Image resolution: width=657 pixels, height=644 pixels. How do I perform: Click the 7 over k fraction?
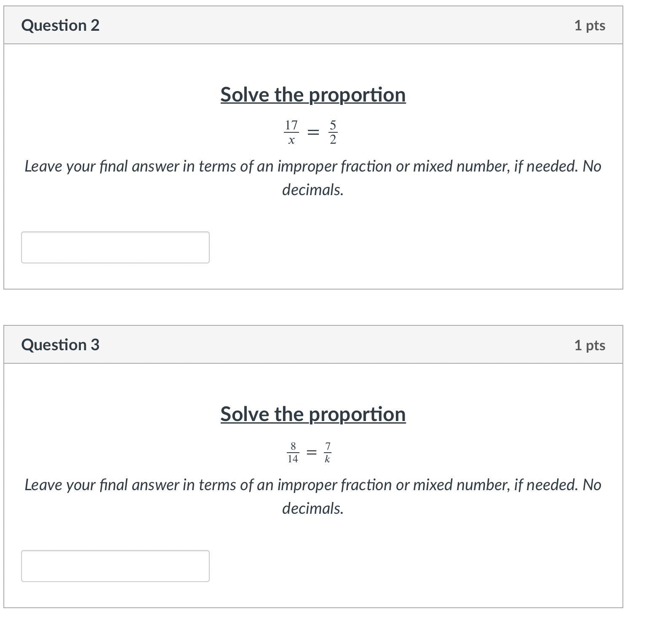click(x=328, y=452)
